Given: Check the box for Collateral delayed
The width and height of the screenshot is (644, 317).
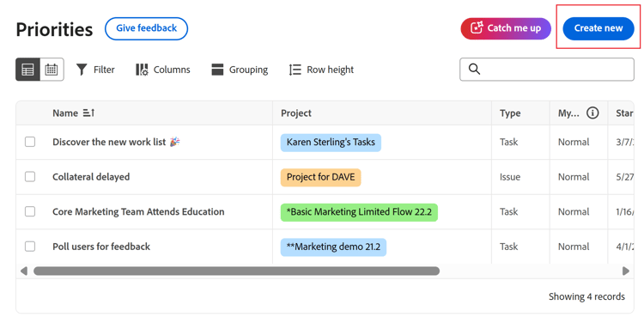Looking at the screenshot, I should pyautogui.click(x=30, y=177).
